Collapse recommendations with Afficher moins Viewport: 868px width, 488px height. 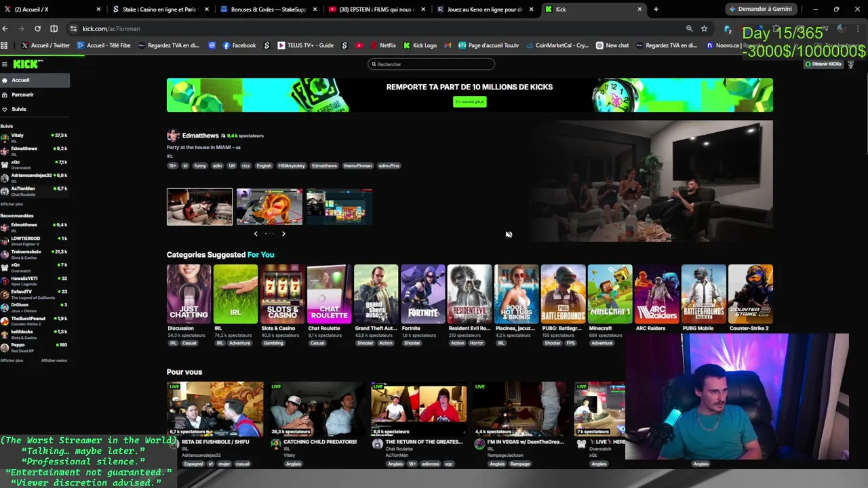(x=54, y=361)
